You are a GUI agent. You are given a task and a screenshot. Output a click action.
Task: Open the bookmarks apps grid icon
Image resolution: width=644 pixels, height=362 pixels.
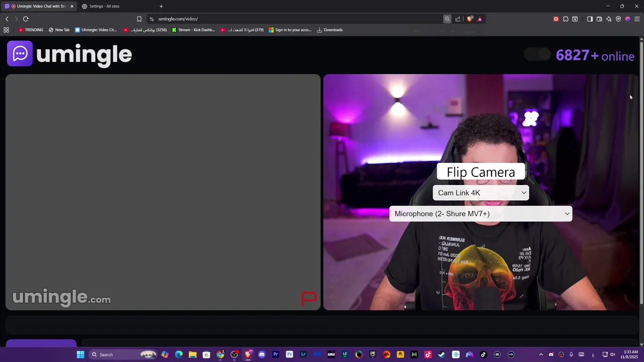point(6,30)
